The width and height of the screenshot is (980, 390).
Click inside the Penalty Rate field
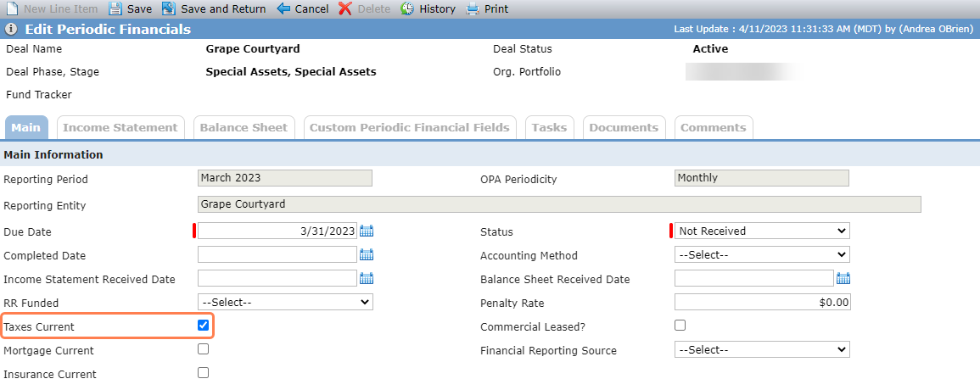pos(763,303)
